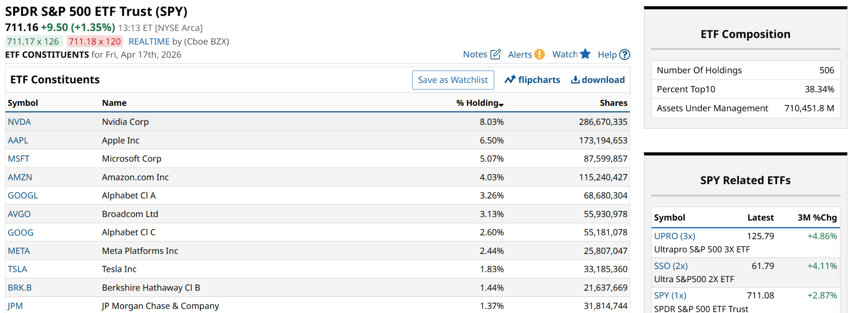Click the Help question mark icon
Viewport: 868px width, 313px height.
point(624,55)
